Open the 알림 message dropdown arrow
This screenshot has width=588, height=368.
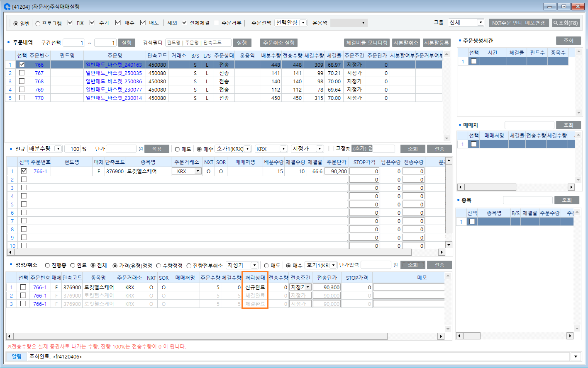tap(576, 357)
